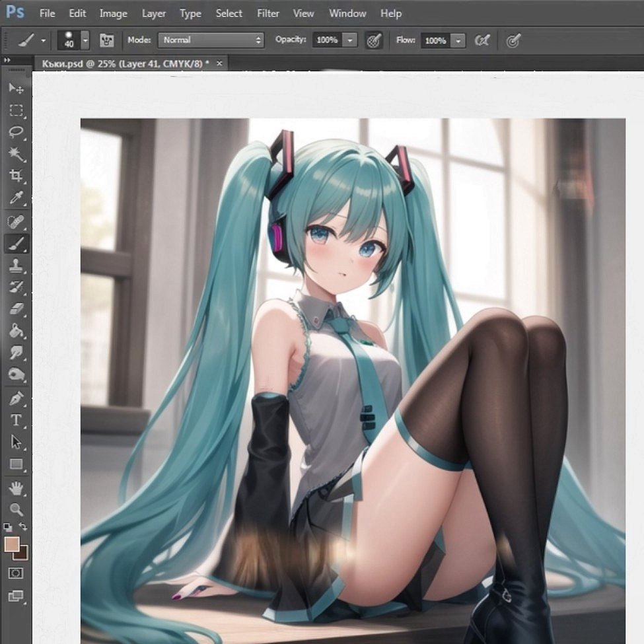Select the Magic Wand tool
The image size is (644, 644).
17,154
